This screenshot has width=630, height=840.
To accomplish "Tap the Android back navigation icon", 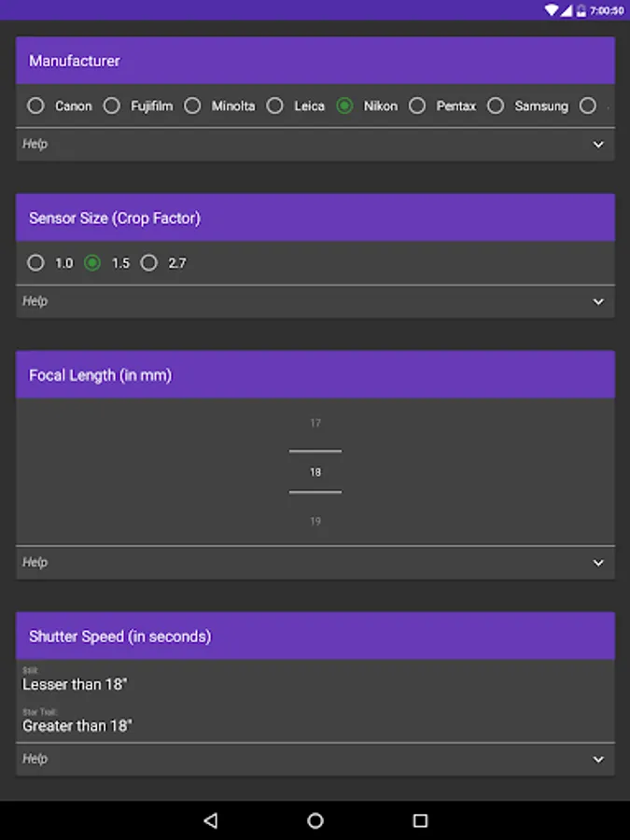I will pos(210,820).
